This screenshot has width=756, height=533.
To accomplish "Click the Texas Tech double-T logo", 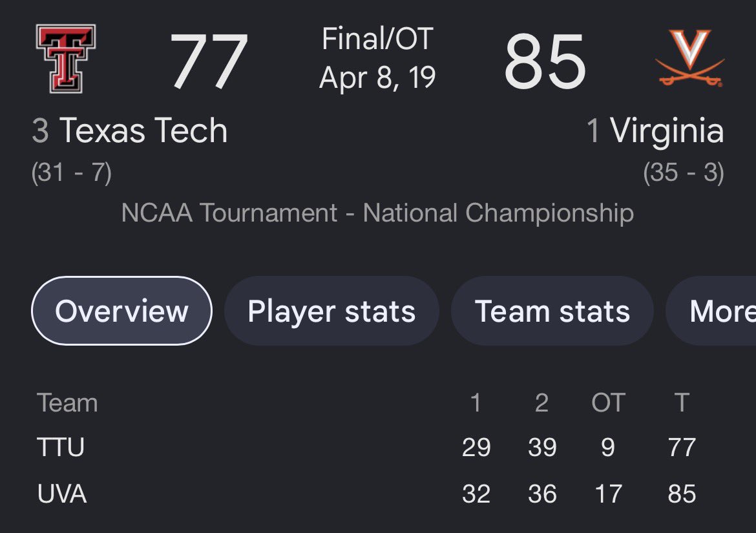I will tap(66, 58).
